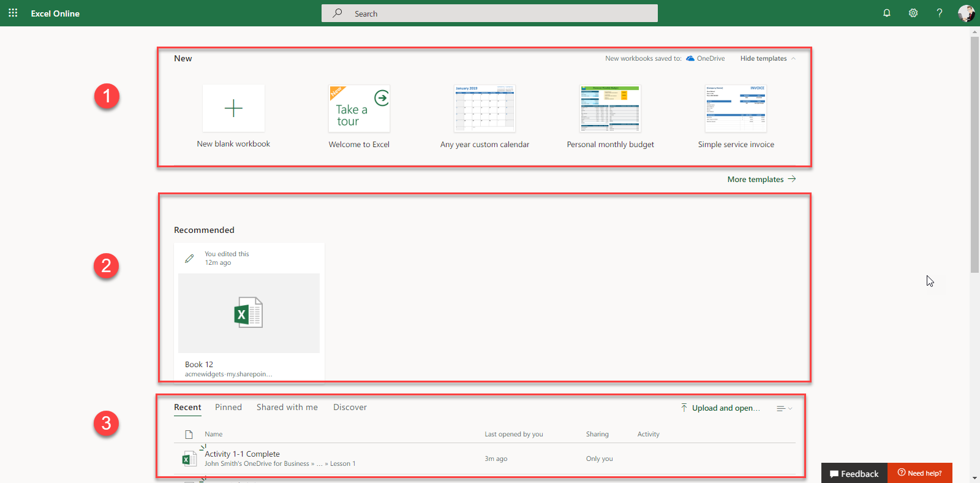The height and width of the screenshot is (483, 980).
Task: Collapse templates with Hide templates
Action: (x=768, y=58)
